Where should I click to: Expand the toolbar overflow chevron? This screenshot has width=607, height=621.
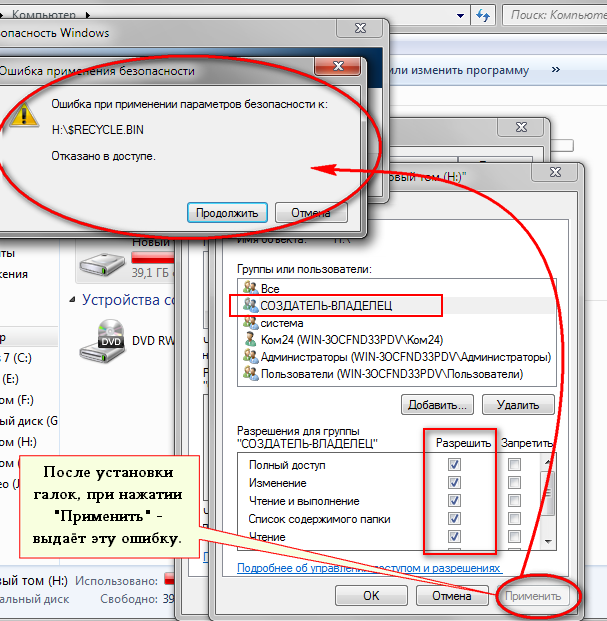[556, 70]
